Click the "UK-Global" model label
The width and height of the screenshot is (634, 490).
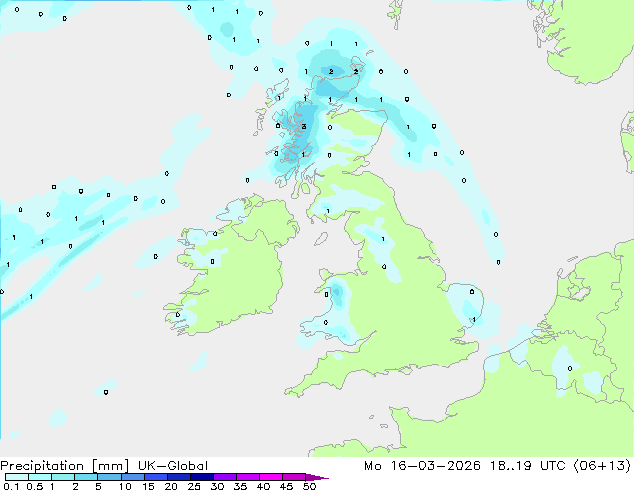(173, 466)
